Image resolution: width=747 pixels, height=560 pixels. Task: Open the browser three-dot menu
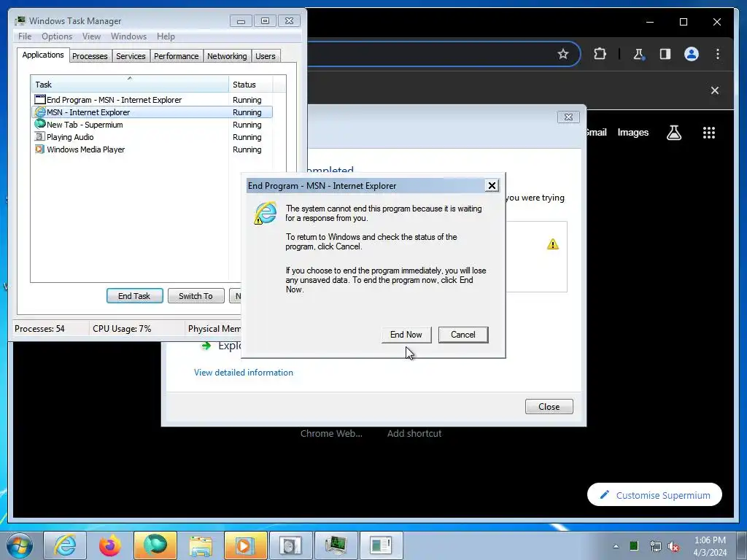718,54
